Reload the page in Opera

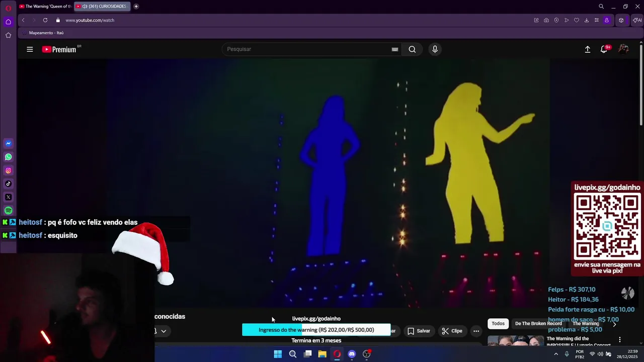[45, 20]
